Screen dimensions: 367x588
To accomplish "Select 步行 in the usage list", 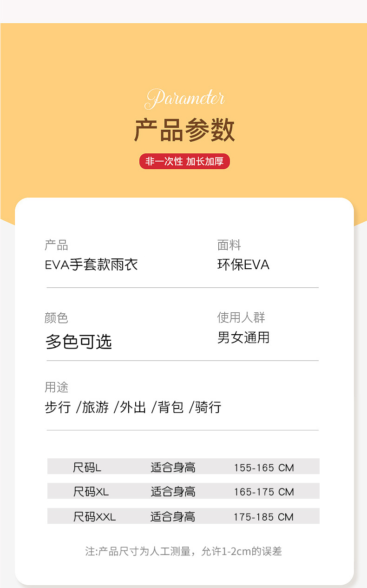I will 58,407.
